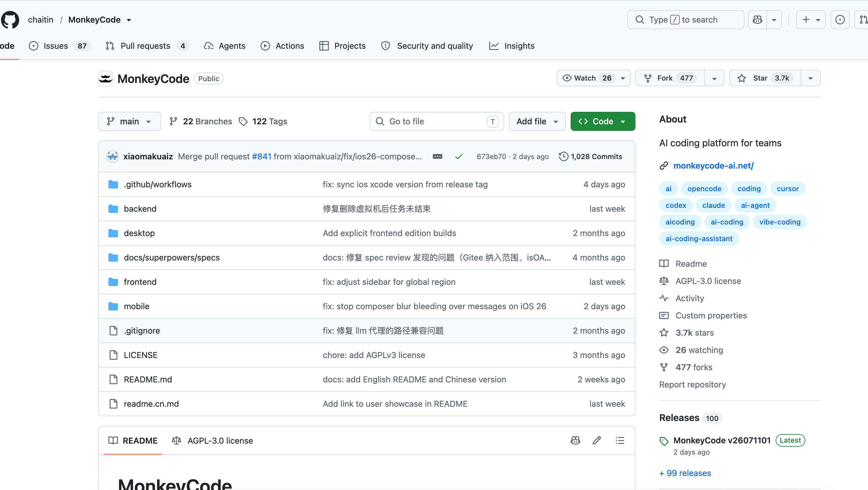The width and height of the screenshot is (868, 490).
Task: Click the readme.cn.md file icon
Action: coord(113,404)
